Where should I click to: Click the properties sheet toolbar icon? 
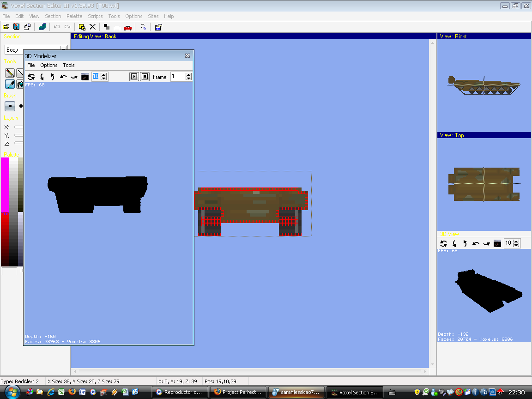click(158, 27)
